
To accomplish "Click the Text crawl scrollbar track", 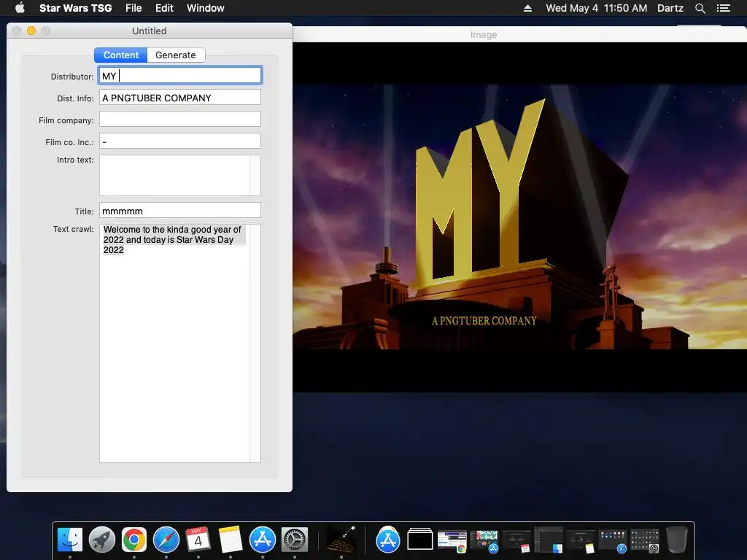I will coord(255,343).
